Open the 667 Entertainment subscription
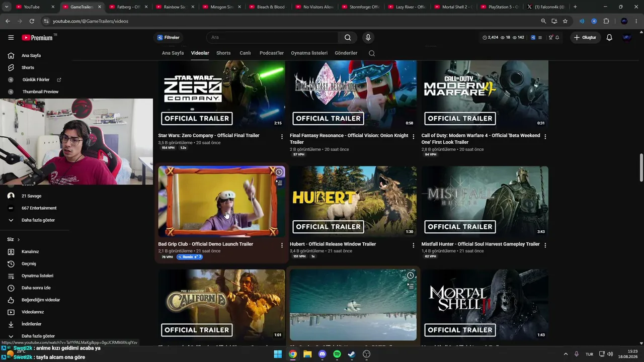The image size is (644, 362). (39, 208)
